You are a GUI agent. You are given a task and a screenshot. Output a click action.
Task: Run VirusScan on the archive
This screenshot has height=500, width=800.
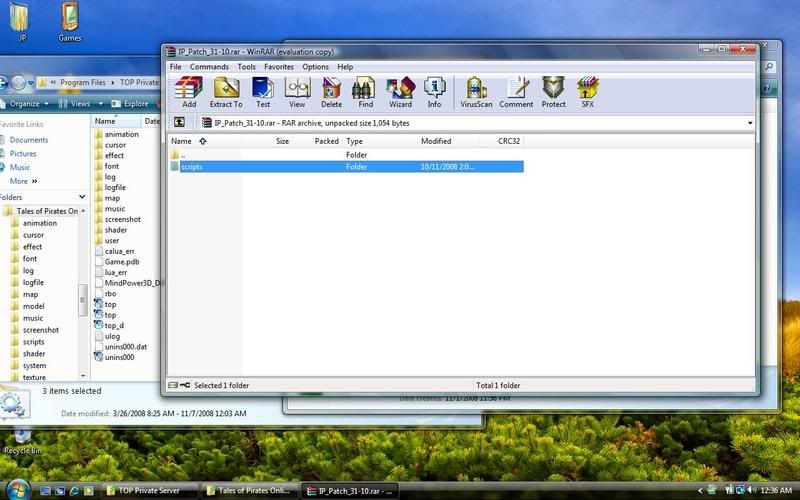(476, 91)
